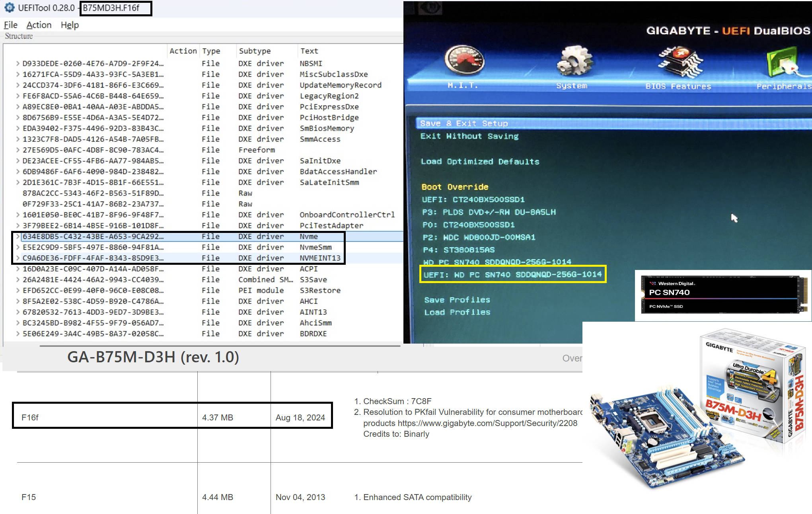
Task: Select Load Optimized Defaults
Action: click(480, 161)
